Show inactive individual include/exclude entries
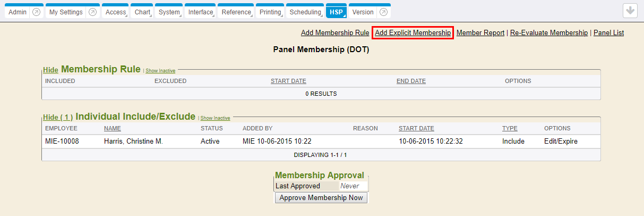Viewport: 644px width, 216px height. click(215, 118)
